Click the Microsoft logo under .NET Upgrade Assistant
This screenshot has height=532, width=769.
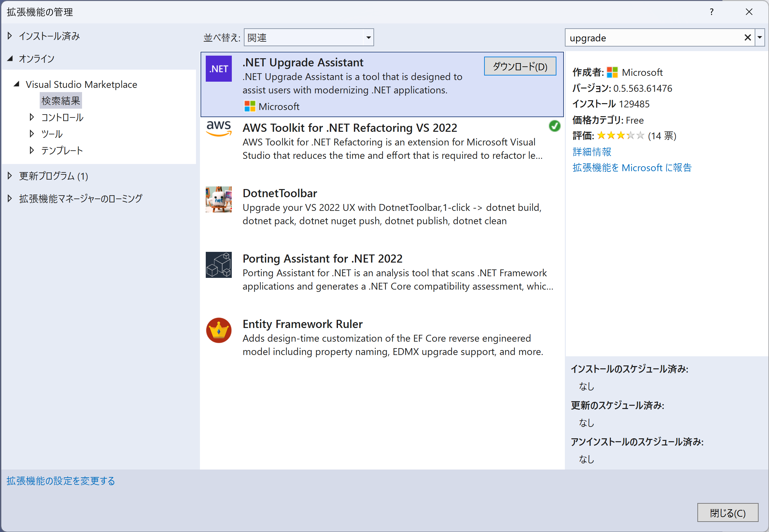point(250,106)
